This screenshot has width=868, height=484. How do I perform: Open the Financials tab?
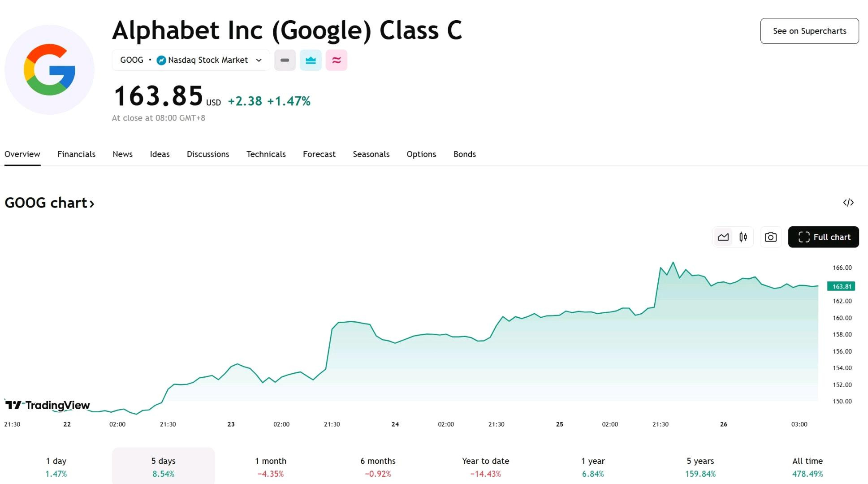[76, 154]
